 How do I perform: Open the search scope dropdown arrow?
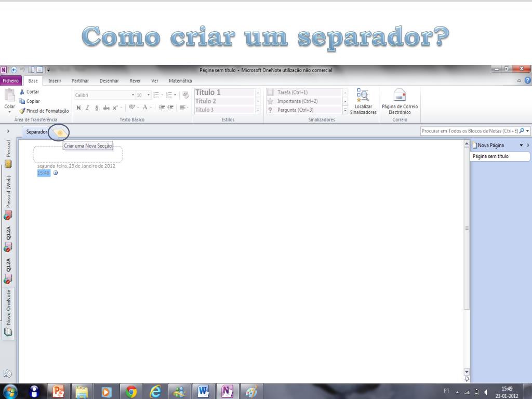[528, 131]
